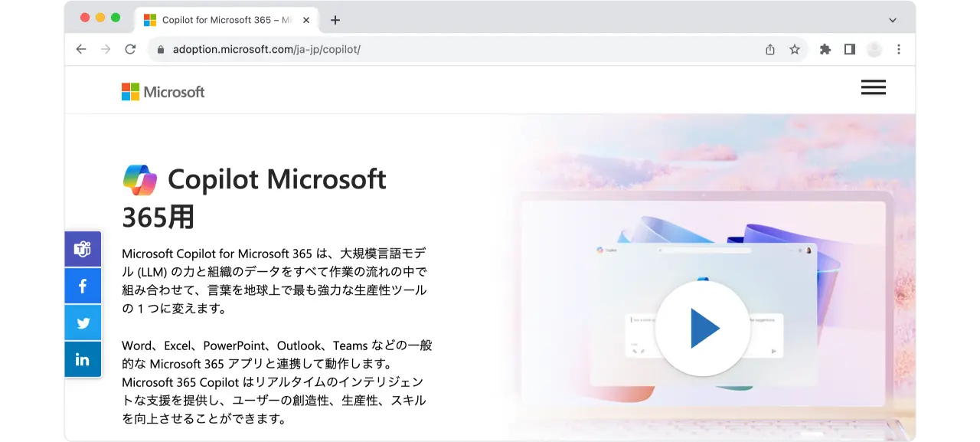Viewport: 980px width, 442px height.
Task: Close the Copilot for Microsoft 365 tab
Action: pyautogui.click(x=306, y=20)
